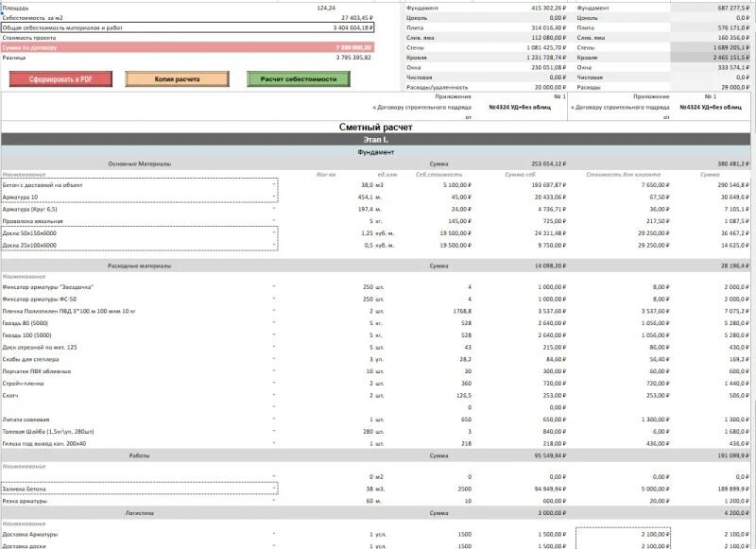Click the red 'Сформировать в PDF' button

tap(59, 79)
